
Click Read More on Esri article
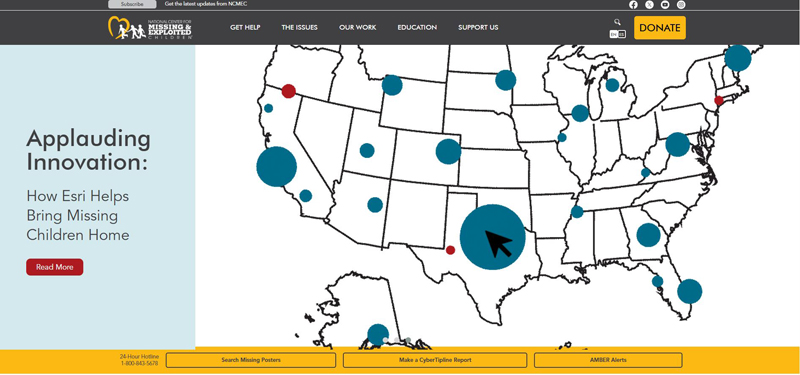[55, 267]
